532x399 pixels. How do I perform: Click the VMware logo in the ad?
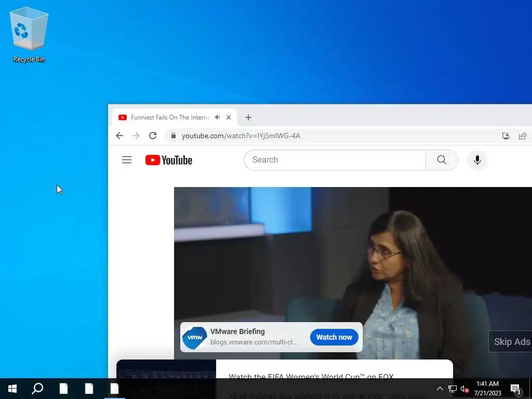pyautogui.click(x=195, y=337)
